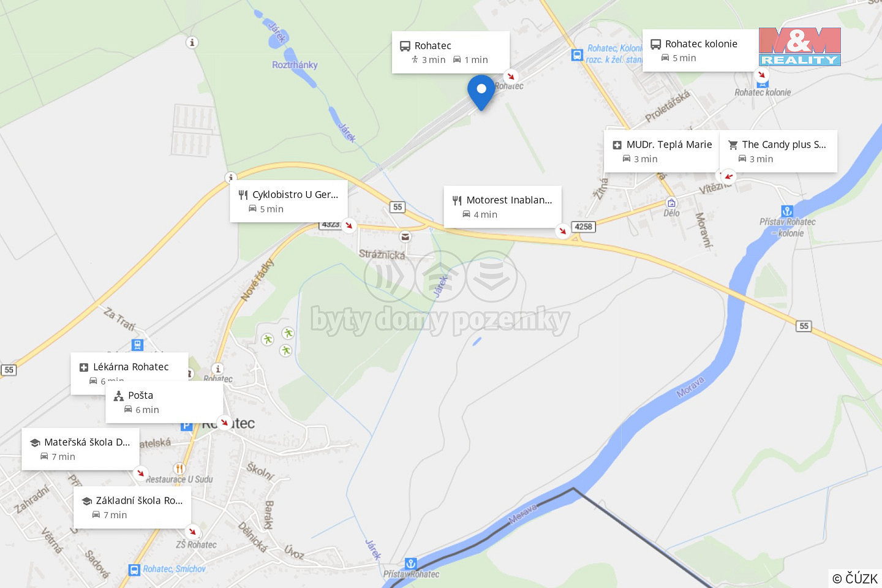
Task: Click the Přístav Rohatec harbor icon
Action: coord(411,563)
